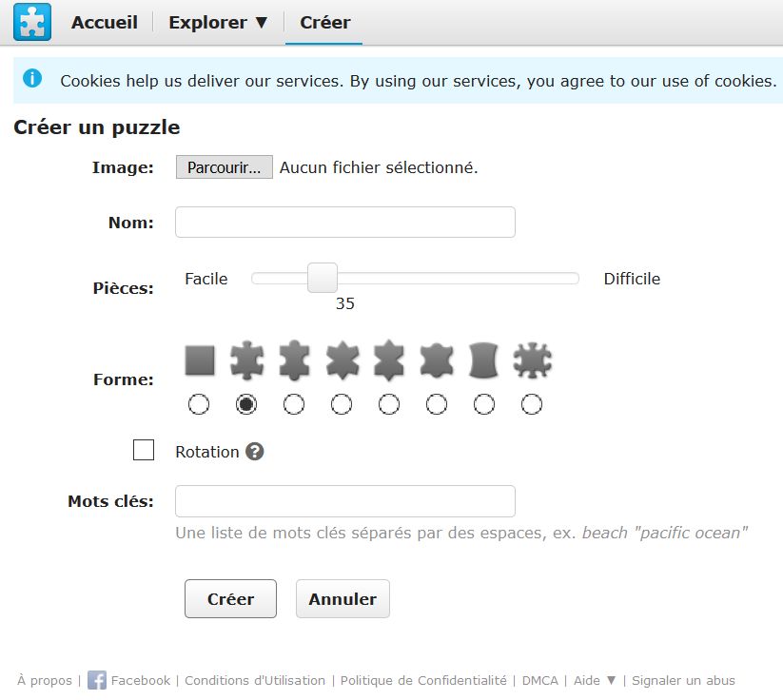Click the Facebook icon in the footer
This screenshot has width=783, height=700.
pyautogui.click(x=97, y=680)
